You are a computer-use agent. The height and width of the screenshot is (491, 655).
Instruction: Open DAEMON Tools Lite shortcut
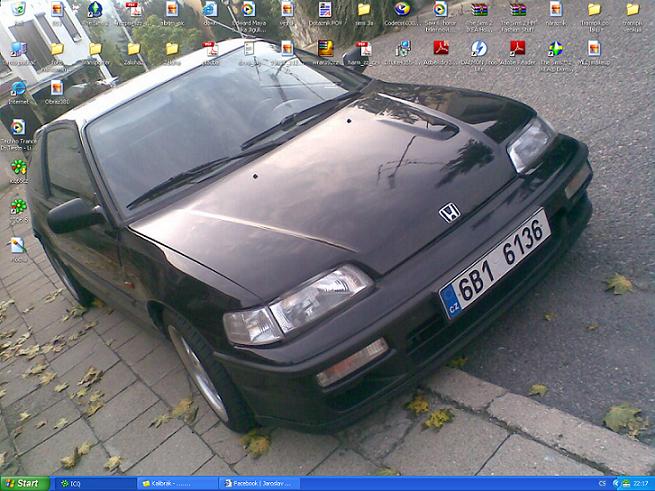[479, 49]
